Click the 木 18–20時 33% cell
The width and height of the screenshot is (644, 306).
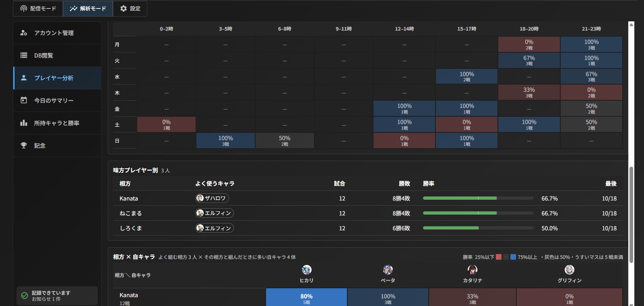529,93
